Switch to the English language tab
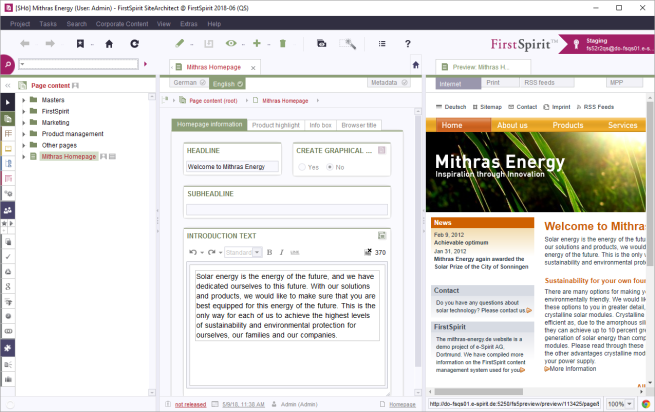The height and width of the screenshot is (412, 655). click(227, 84)
